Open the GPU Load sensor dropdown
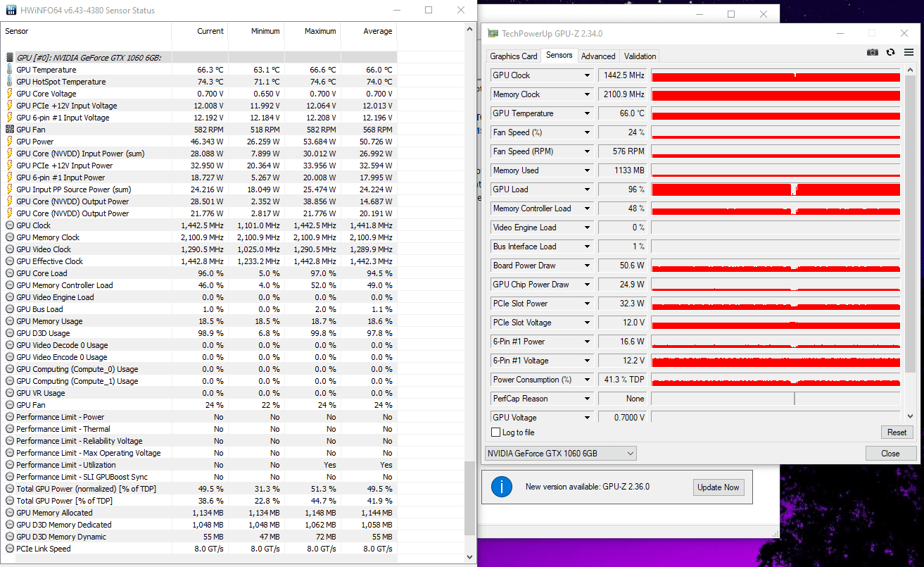The width and height of the screenshot is (924, 567). [587, 189]
